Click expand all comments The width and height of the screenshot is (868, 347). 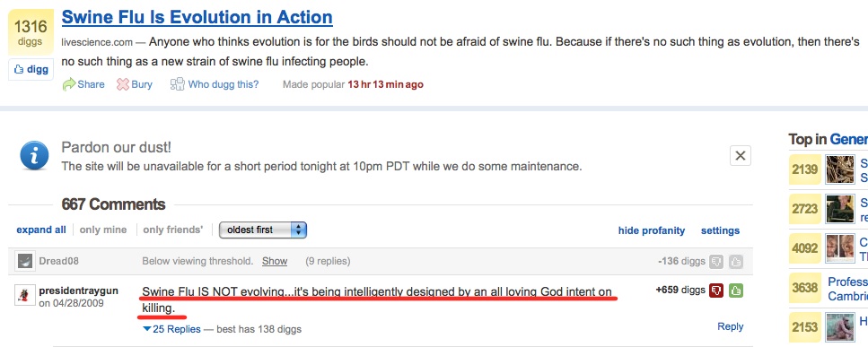point(41,230)
